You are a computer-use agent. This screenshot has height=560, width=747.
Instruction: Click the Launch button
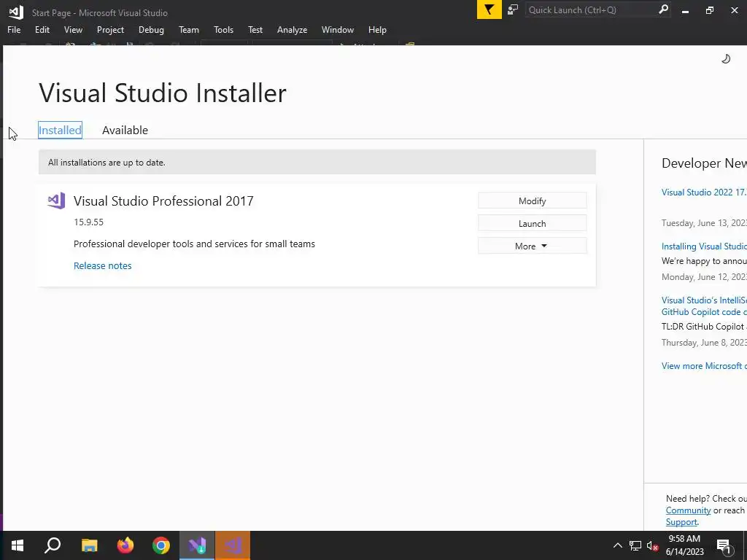[532, 223]
